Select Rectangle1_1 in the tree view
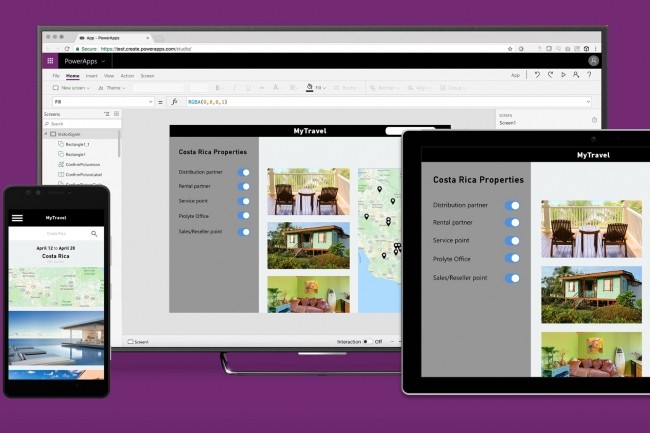The height and width of the screenshot is (433, 650). (x=77, y=144)
